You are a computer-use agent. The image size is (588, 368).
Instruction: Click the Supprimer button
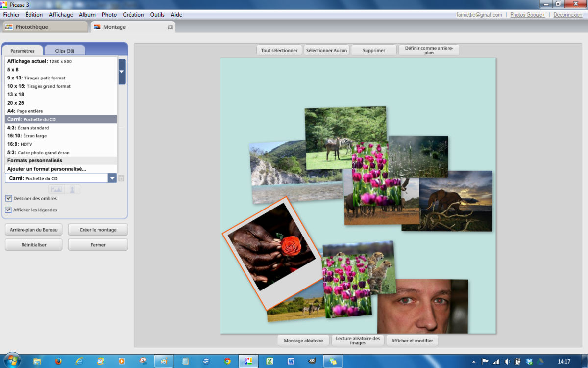[374, 50]
